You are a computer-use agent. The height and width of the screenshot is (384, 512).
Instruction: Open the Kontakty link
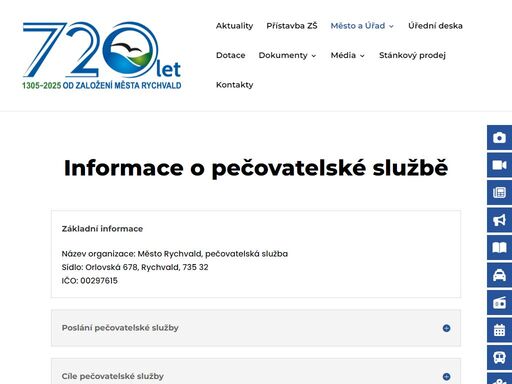click(x=234, y=85)
